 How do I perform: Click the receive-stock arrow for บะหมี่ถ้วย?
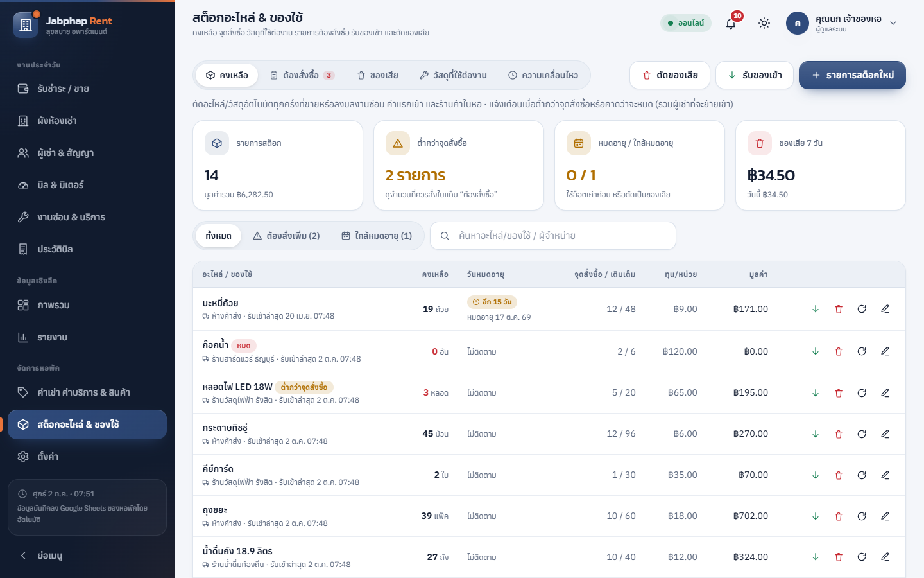pos(816,309)
